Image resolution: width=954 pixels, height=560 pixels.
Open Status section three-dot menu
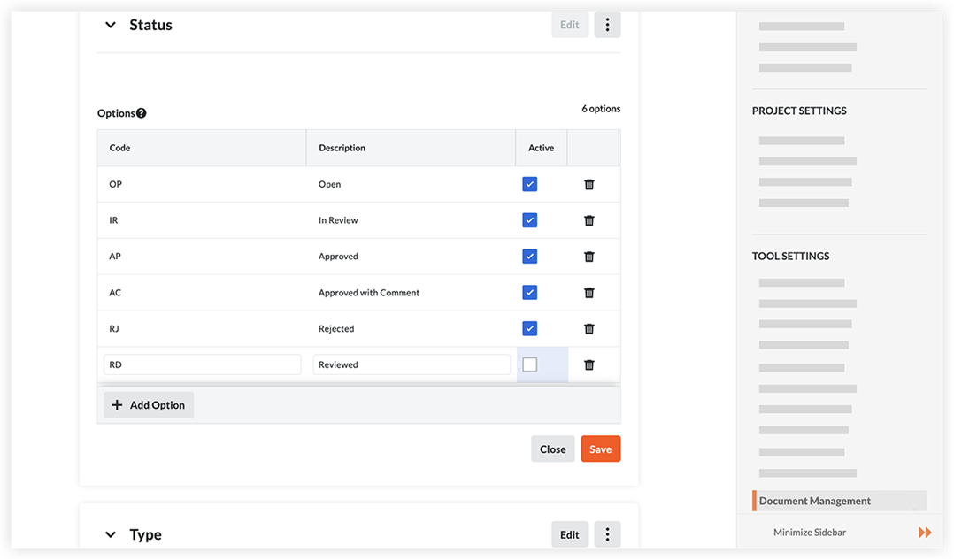pyautogui.click(x=607, y=25)
